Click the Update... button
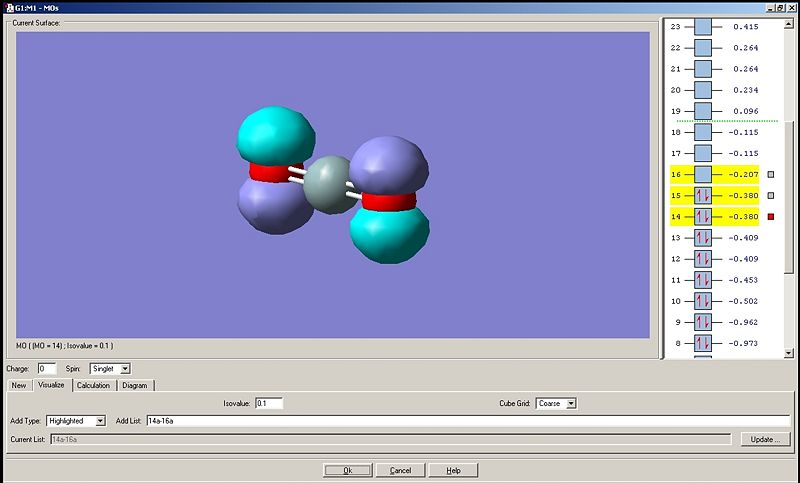 point(765,439)
